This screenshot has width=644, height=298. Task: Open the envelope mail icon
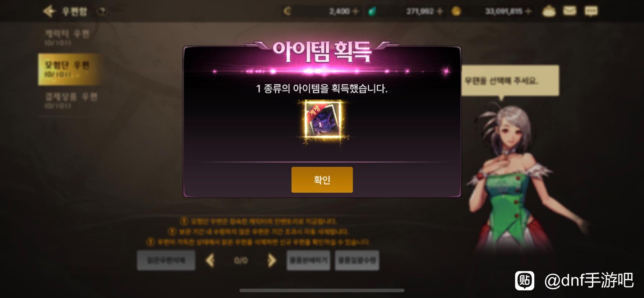click(x=570, y=11)
